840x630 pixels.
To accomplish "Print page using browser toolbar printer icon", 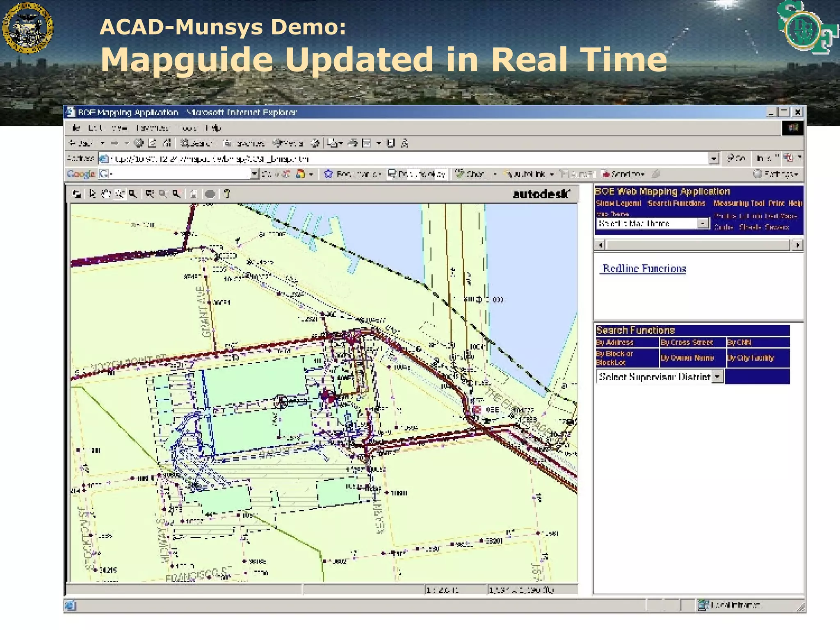I will pyautogui.click(x=353, y=143).
